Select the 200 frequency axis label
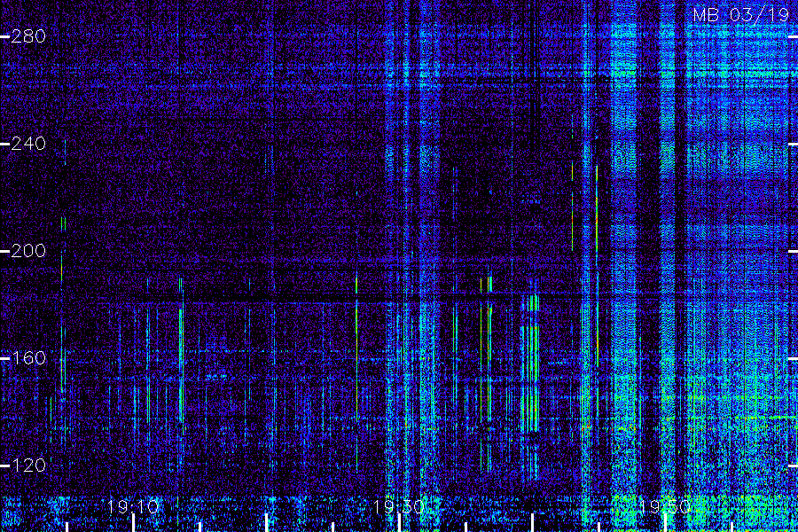798x532 pixels. click(28, 251)
